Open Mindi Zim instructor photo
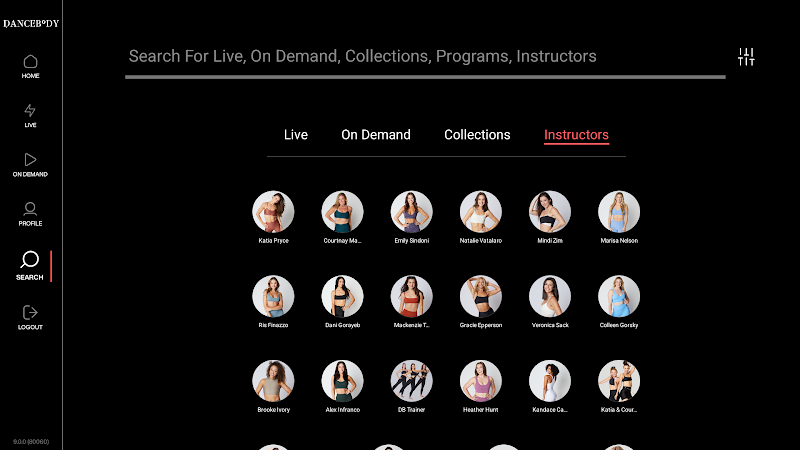Viewport: 800px width, 450px height. pyautogui.click(x=550, y=212)
